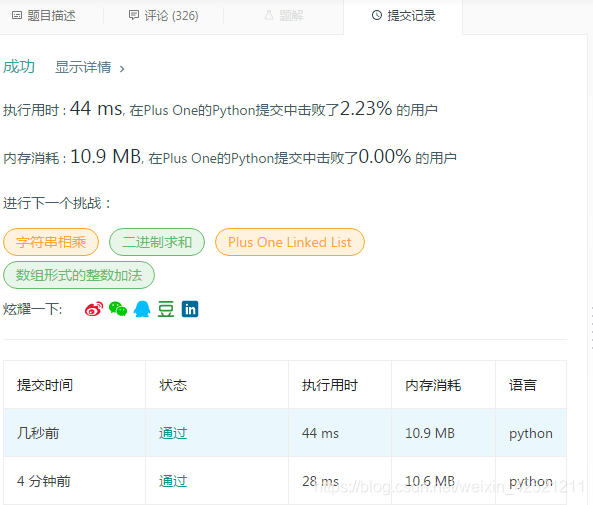This screenshot has height=505, width=593.
Task: Open the 字符串相乘 challenge
Action: [51, 242]
